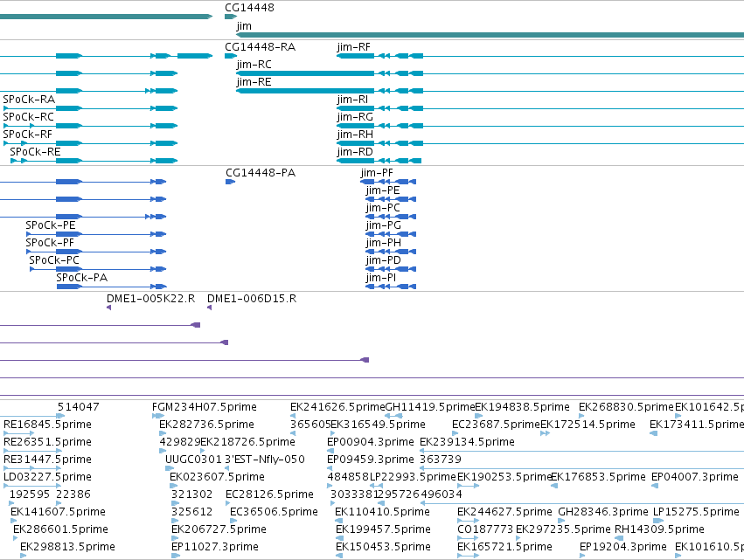Image resolution: width=744 pixels, height=560 pixels.
Task: Select the SPoCk-RF transcript label
Action: click(27, 135)
